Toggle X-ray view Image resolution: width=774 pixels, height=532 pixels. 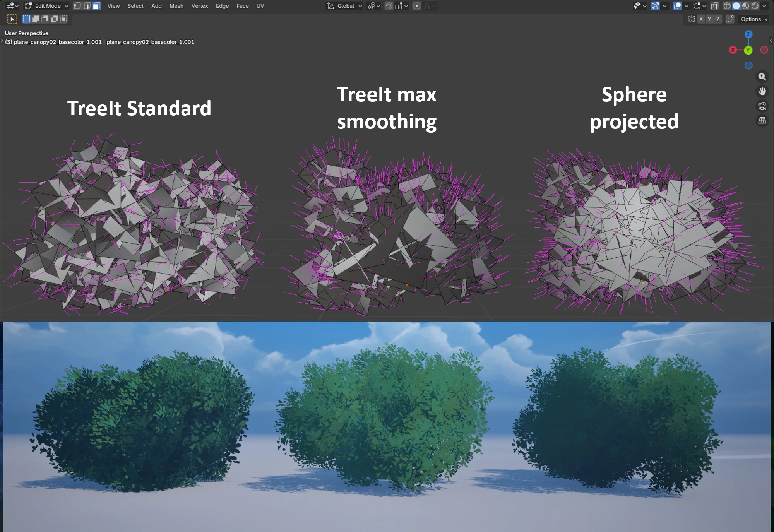click(715, 6)
